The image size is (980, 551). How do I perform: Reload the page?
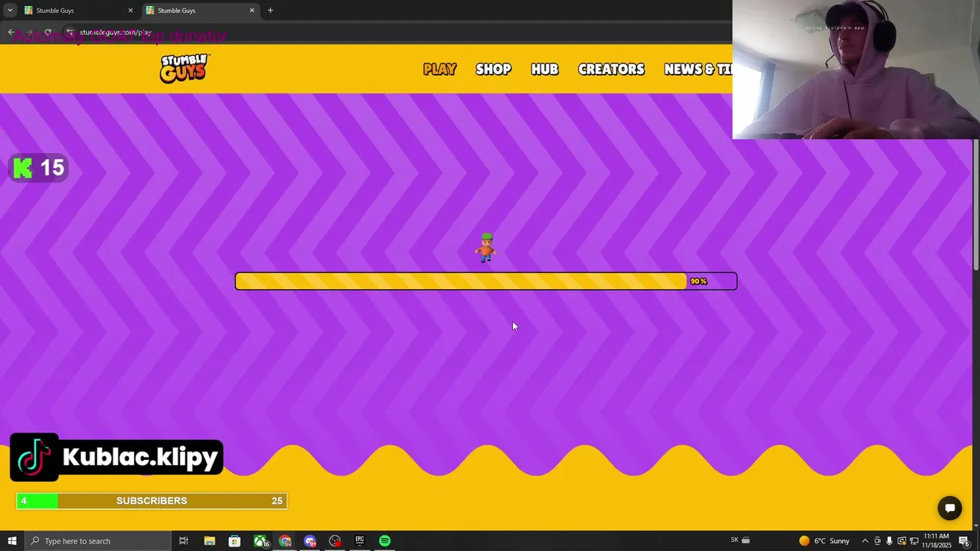click(x=47, y=32)
